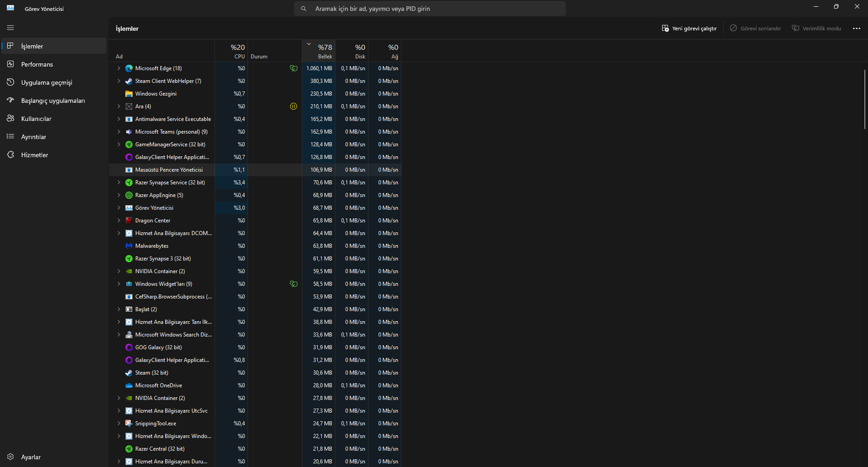Expand the Ara (4) process group

click(119, 106)
